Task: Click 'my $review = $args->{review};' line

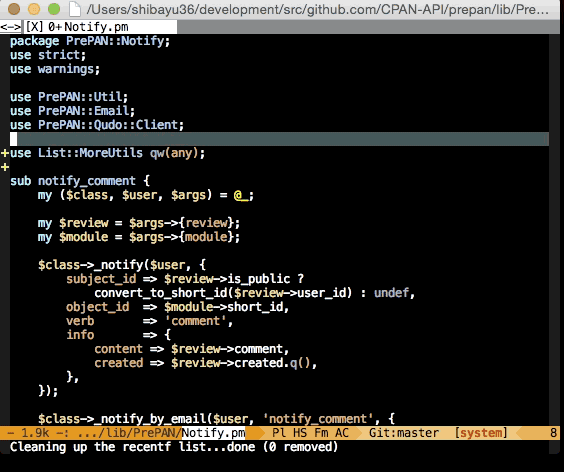Action: tap(139, 223)
